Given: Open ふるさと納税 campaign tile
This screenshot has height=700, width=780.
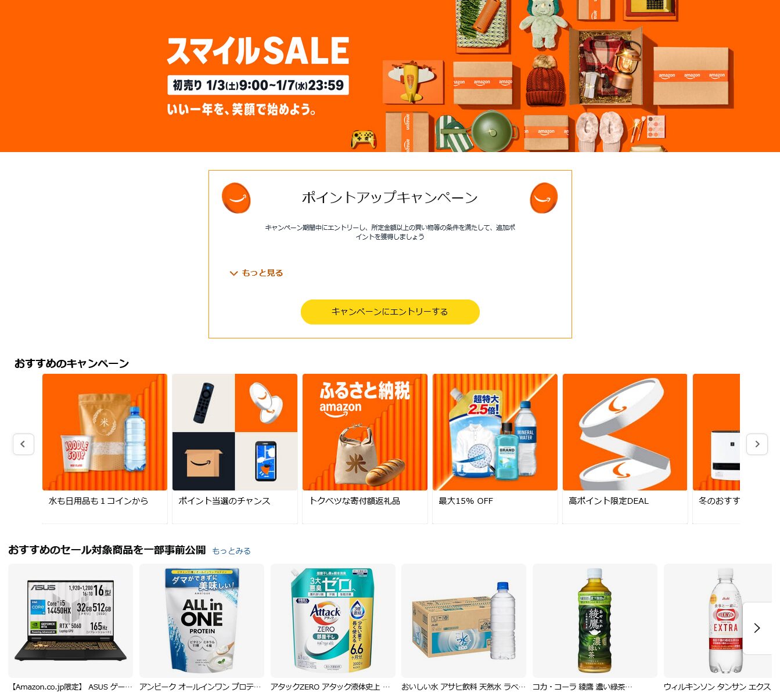Looking at the screenshot, I should [x=365, y=449].
